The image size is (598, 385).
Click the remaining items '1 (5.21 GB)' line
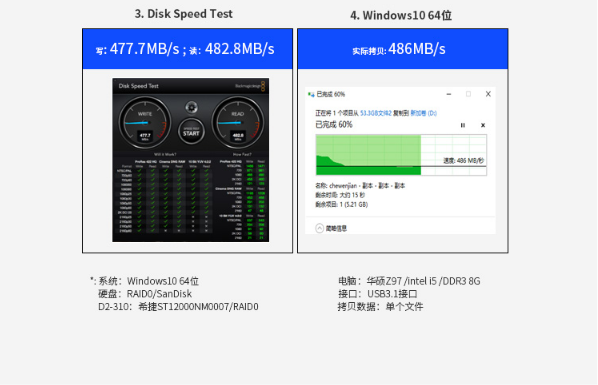pyautogui.click(x=342, y=205)
